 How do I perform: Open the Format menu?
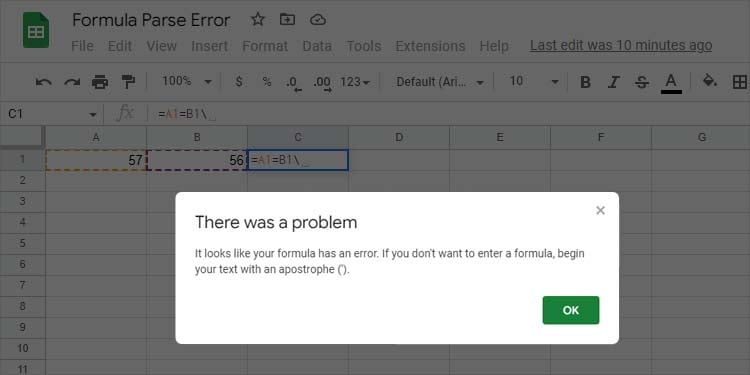(x=265, y=46)
